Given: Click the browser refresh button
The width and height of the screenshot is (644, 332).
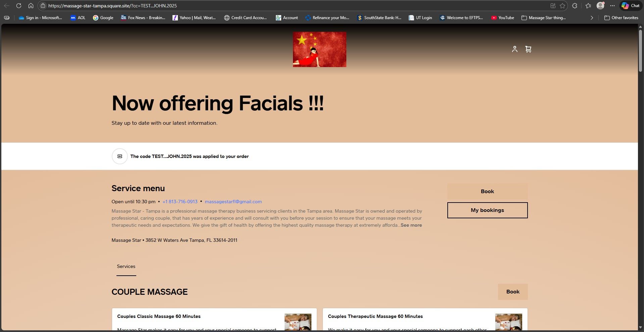Looking at the screenshot, I should click(x=19, y=6).
